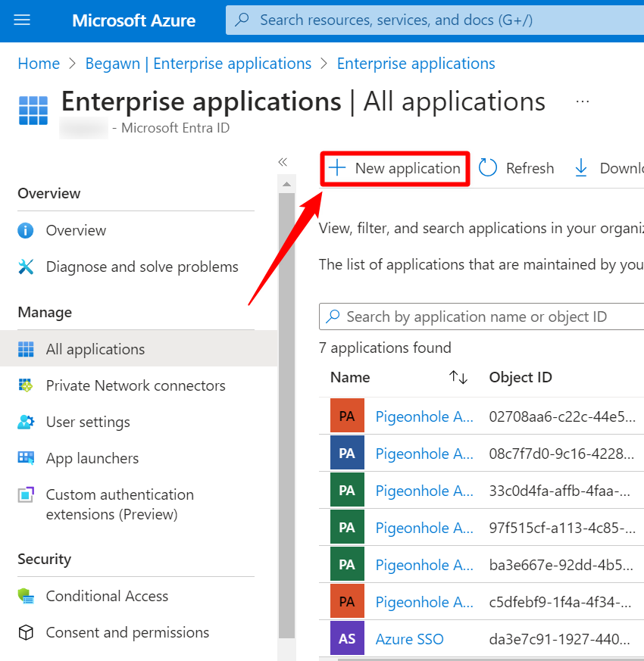The image size is (644, 661).
Task: Click the Name column header
Action: tap(350, 377)
